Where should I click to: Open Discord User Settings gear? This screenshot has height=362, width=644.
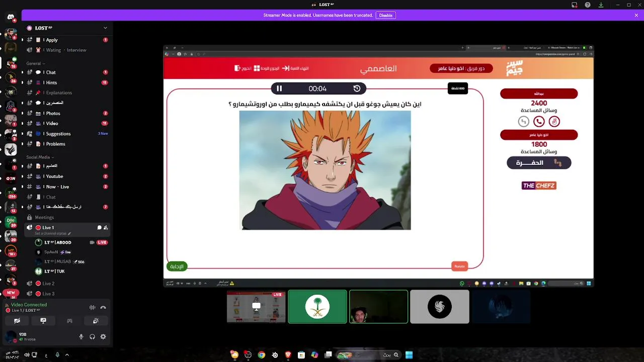(103, 337)
